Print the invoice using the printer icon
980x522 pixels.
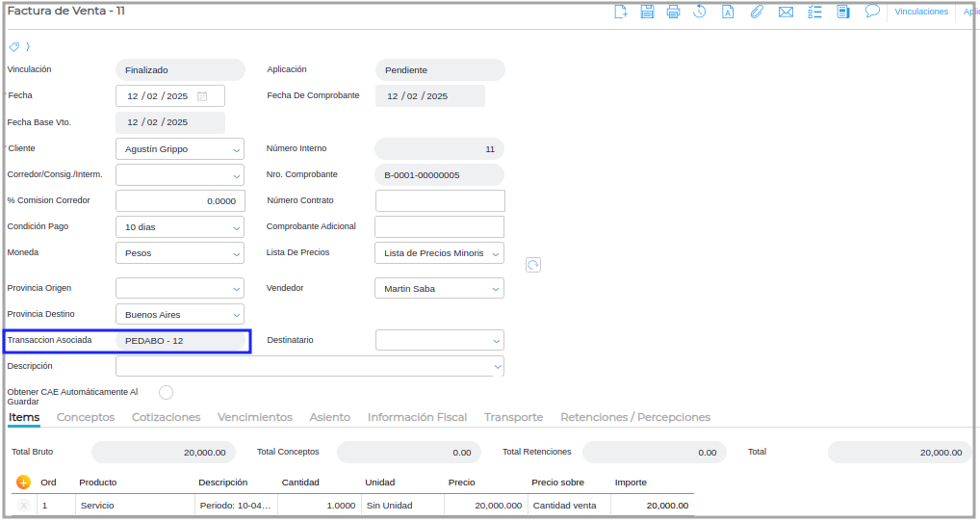(x=674, y=12)
